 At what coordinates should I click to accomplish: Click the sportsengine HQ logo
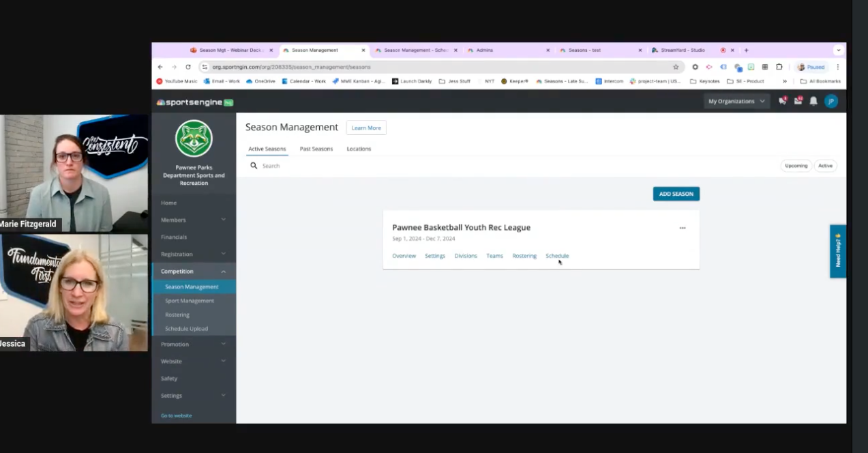tap(194, 102)
